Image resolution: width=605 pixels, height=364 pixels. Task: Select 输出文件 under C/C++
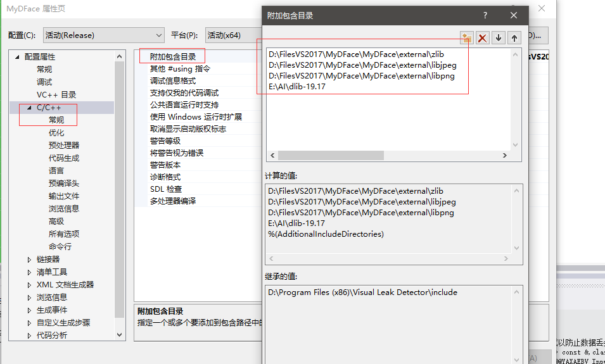coord(64,196)
